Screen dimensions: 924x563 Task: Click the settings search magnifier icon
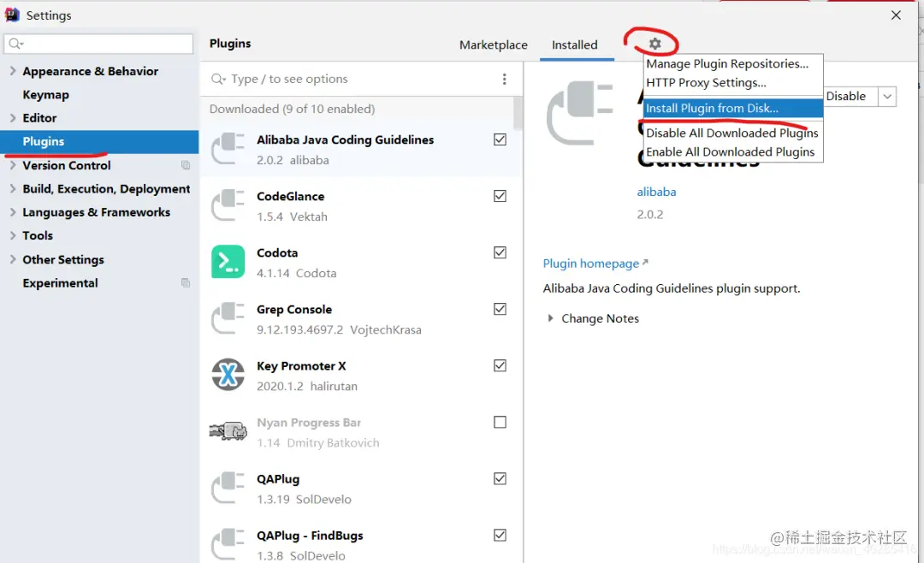[16, 44]
